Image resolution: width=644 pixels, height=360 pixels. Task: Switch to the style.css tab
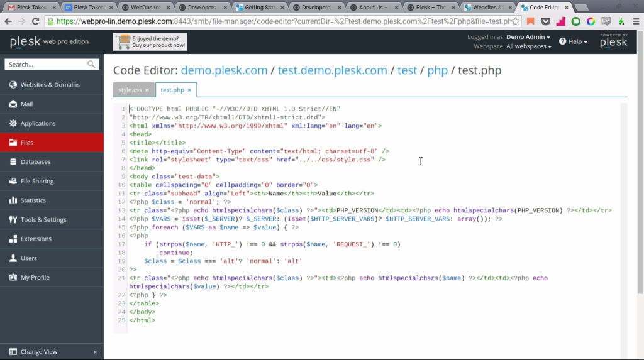tap(130, 90)
